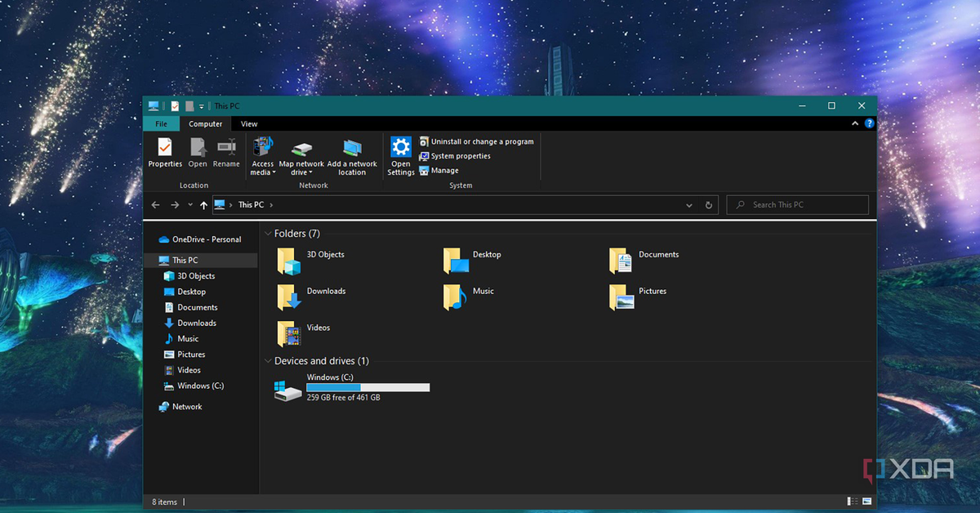The image size is (980, 513).
Task: Click the Properties ribbon icon
Action: (x=165, y=147)
